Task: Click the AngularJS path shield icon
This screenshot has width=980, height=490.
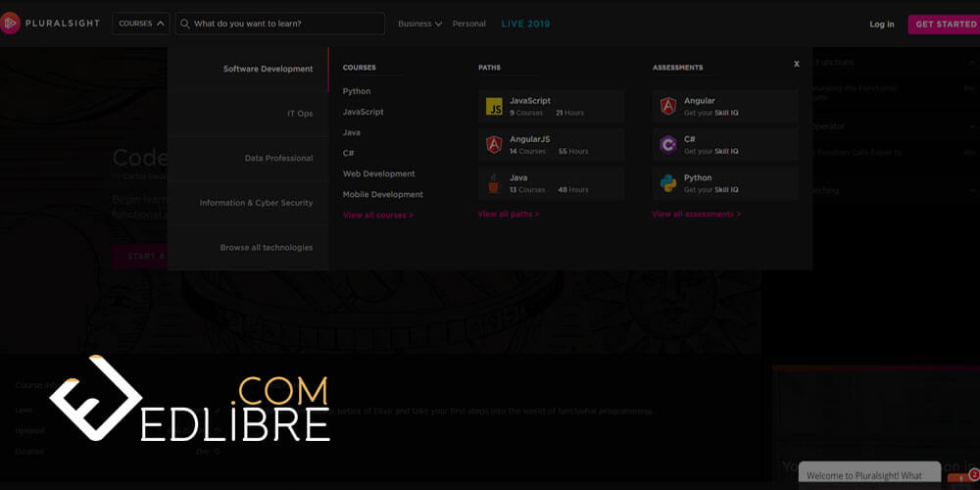Action: [494, 145]
